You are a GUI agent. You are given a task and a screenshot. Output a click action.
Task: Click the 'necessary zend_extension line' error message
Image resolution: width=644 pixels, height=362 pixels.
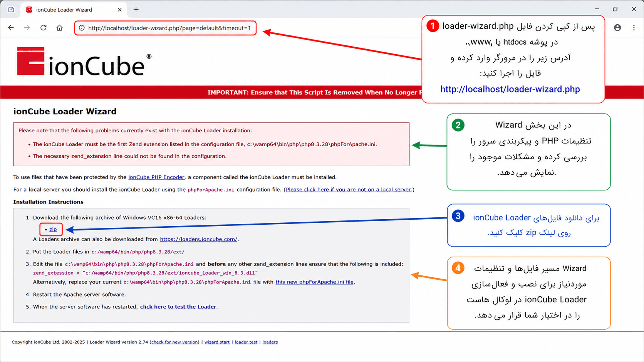(x=129, y=156)
